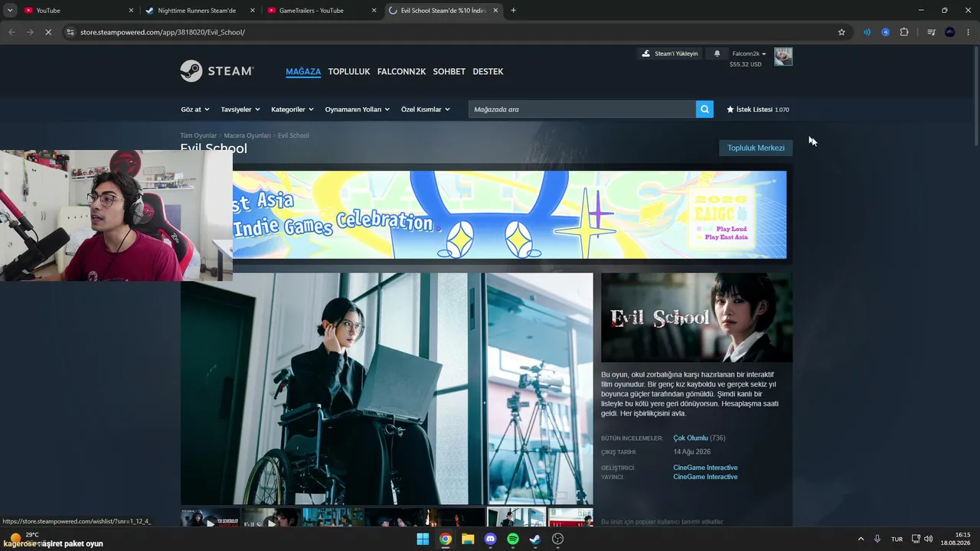Open the CineGame Interactive developer link
Viewport: 980px width, 551px height.
[x=705, y=468]
